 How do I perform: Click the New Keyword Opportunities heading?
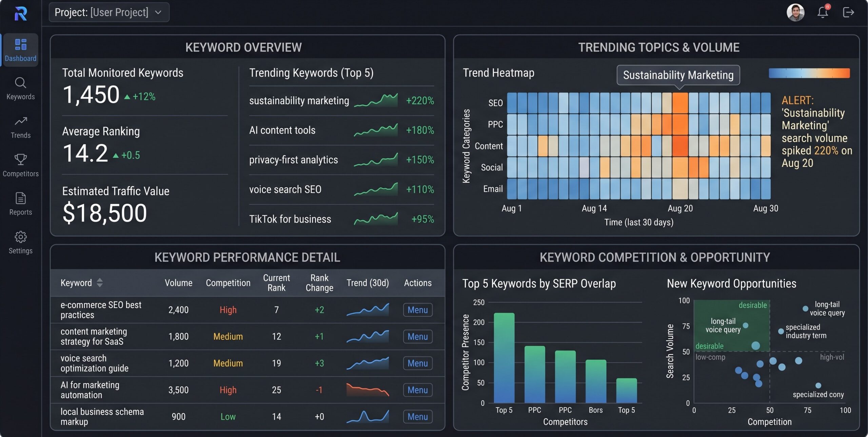731,284
